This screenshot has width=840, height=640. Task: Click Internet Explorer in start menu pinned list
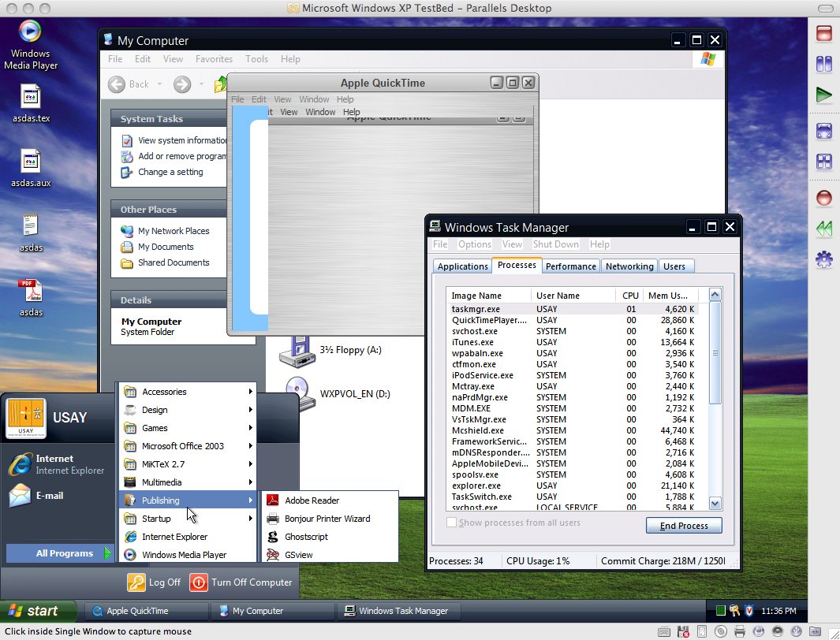58,464
